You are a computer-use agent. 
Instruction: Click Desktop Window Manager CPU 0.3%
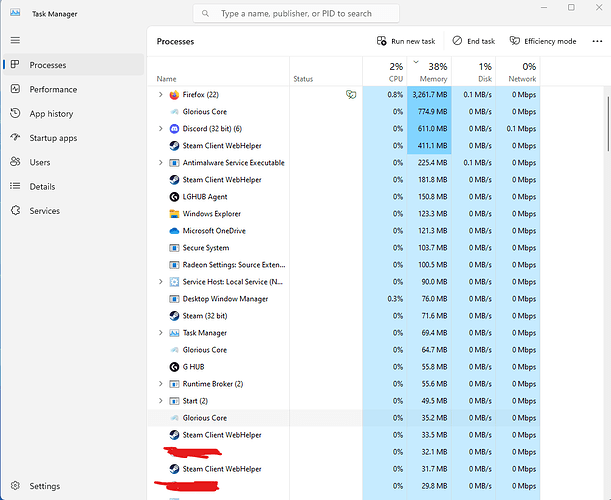(395, 299)
